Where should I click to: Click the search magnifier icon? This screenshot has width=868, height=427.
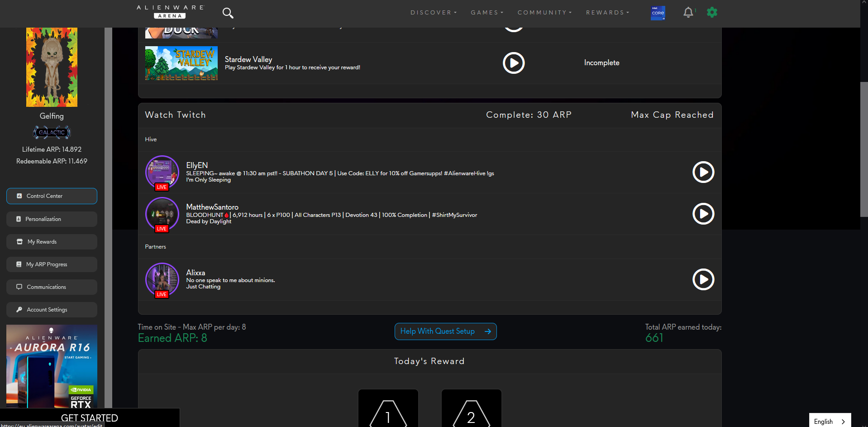click(x=228, y=13)
